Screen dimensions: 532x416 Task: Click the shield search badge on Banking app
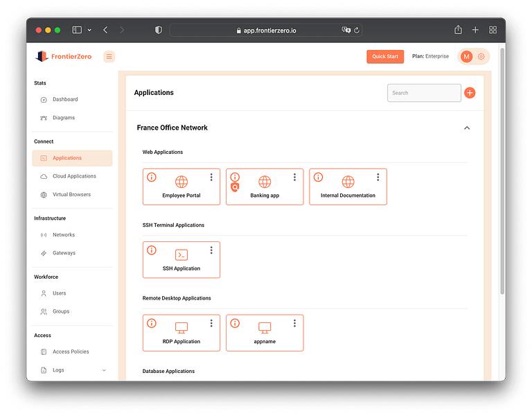(235, 187)
